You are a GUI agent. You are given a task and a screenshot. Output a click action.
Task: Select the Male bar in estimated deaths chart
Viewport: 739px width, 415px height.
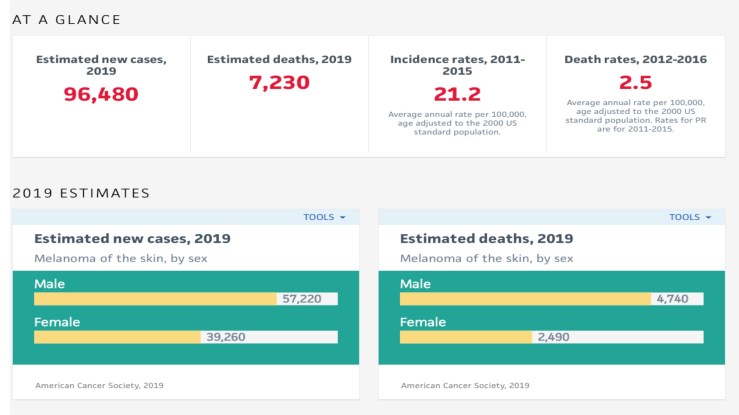[525, 299]
